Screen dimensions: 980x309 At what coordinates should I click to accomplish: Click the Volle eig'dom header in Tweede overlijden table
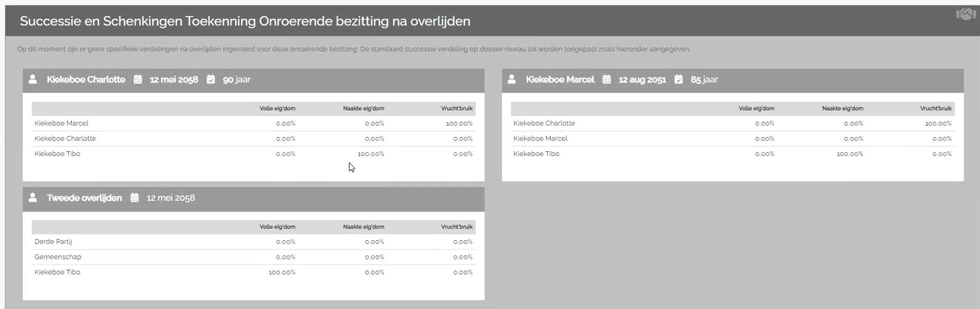pos(277,227)
